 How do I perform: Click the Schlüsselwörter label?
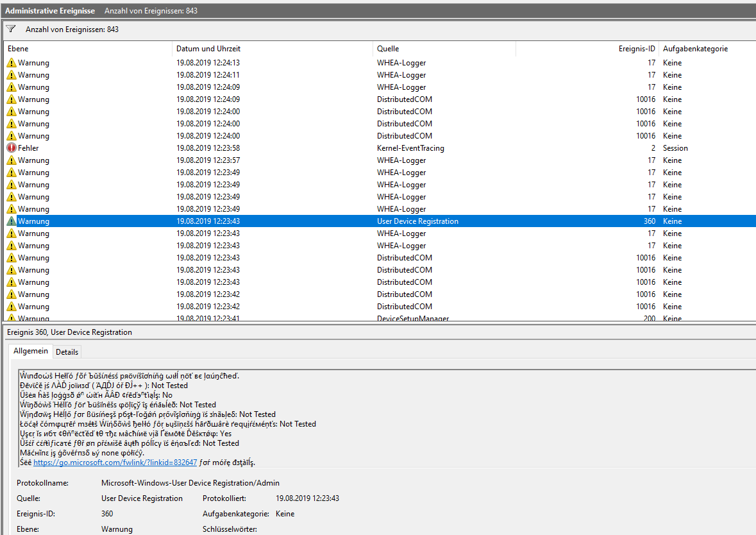pos(230,529)
